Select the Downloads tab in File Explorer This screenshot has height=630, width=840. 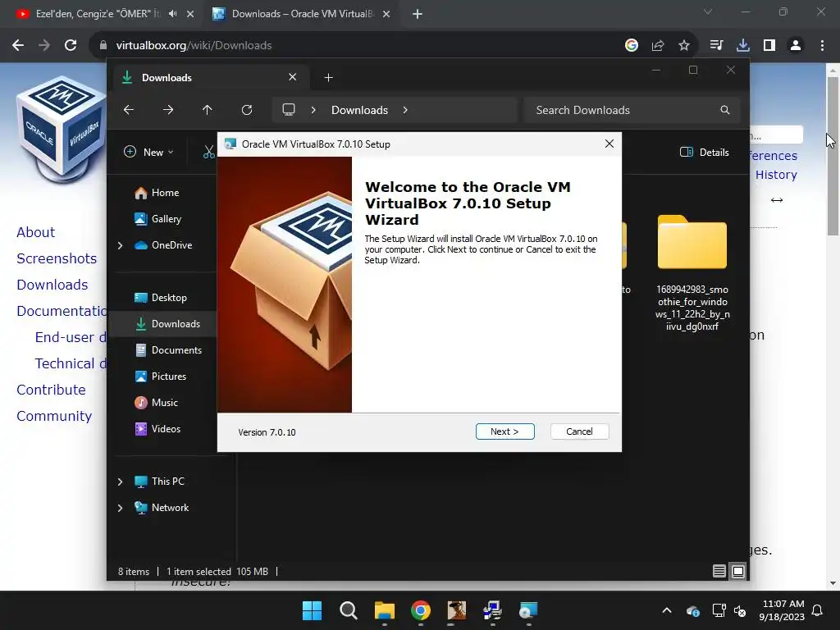[x=212, y=78]
